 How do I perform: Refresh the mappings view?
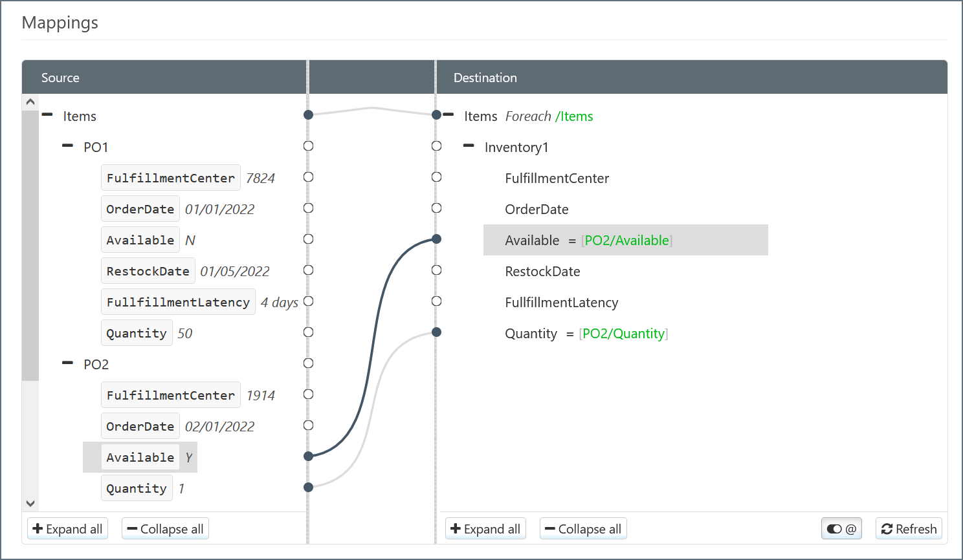tap(909, 529)
